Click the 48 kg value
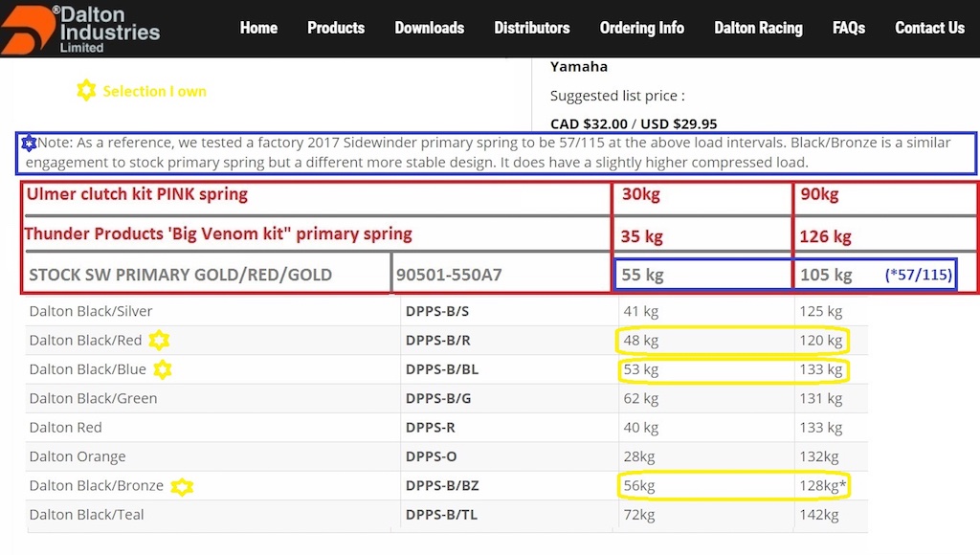 pyautogui.click(x=640, y=341)
